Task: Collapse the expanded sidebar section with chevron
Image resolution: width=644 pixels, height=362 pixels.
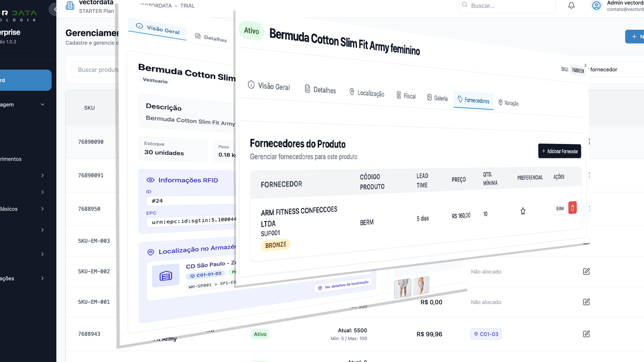Action: [x=42, y=104]
